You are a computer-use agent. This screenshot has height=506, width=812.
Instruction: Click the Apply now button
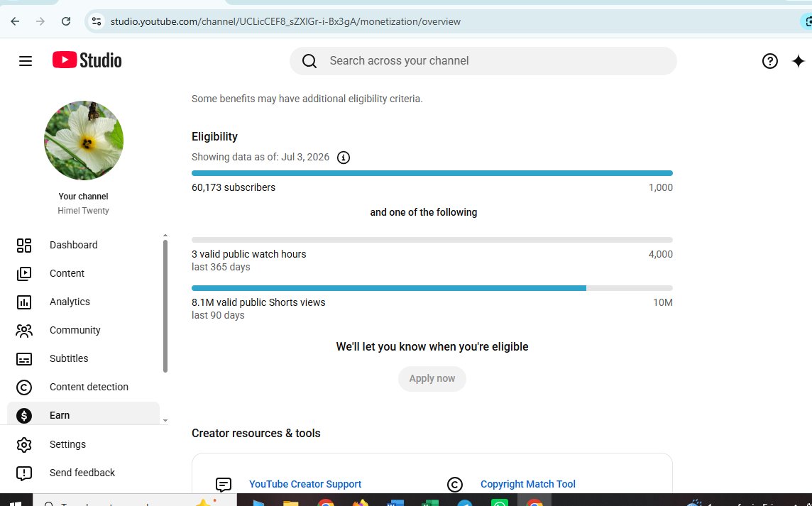coord(432,378)
